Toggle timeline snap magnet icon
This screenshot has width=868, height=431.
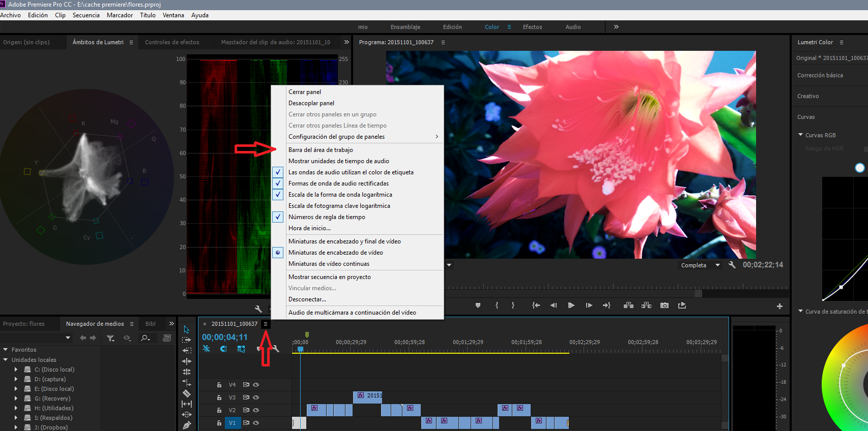point(223,349)
